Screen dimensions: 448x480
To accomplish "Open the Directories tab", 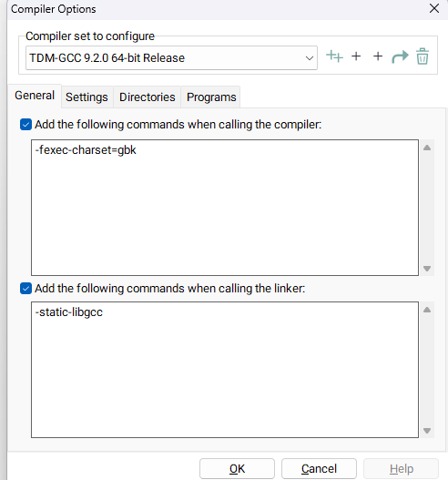I will 148,97.
